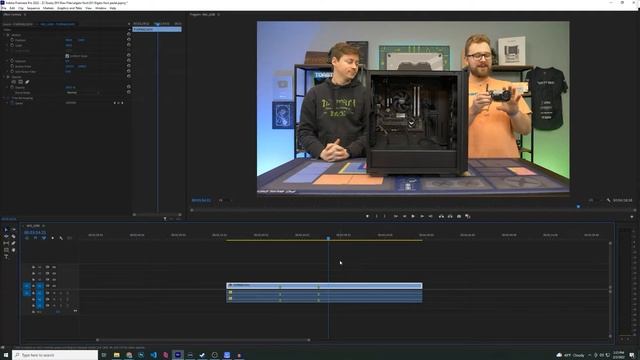Open the Program monitor zoom level dropdown
The height and width of the screenshot is (360, 640).
click(224, 200)
